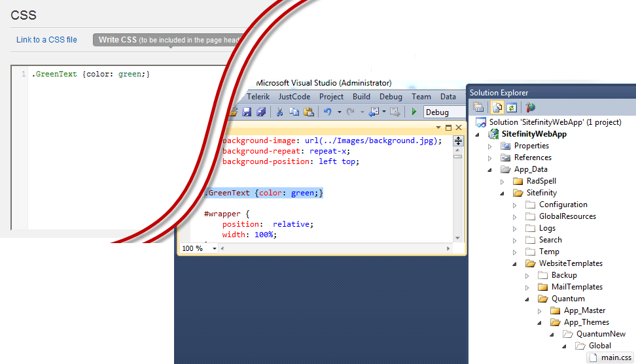
Task: Expand the Properties node
Action: (490, 146)
